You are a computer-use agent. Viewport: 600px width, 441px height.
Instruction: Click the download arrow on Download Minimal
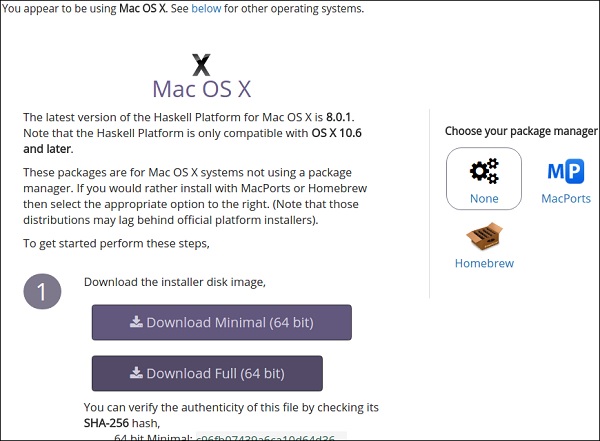[135, 323]
